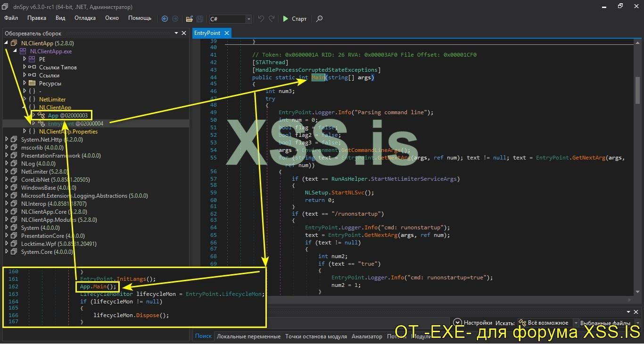Collapse the NLClientApp.exe module node
This screenshot has height=344, width=644.
pos(15,51)
